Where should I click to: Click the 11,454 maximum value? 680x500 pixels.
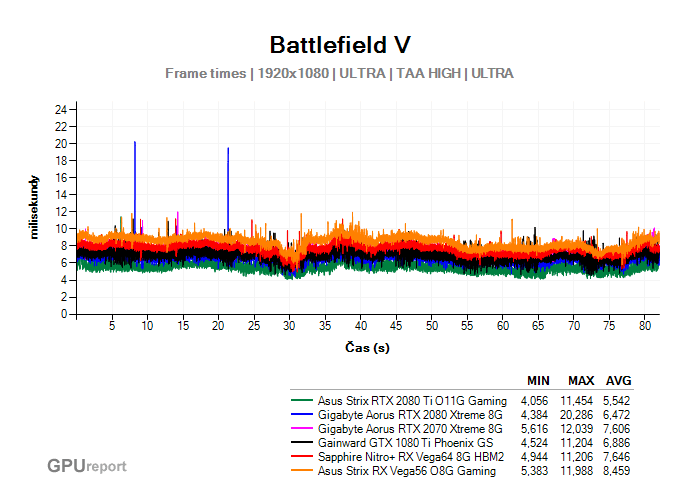coord(576,401)
